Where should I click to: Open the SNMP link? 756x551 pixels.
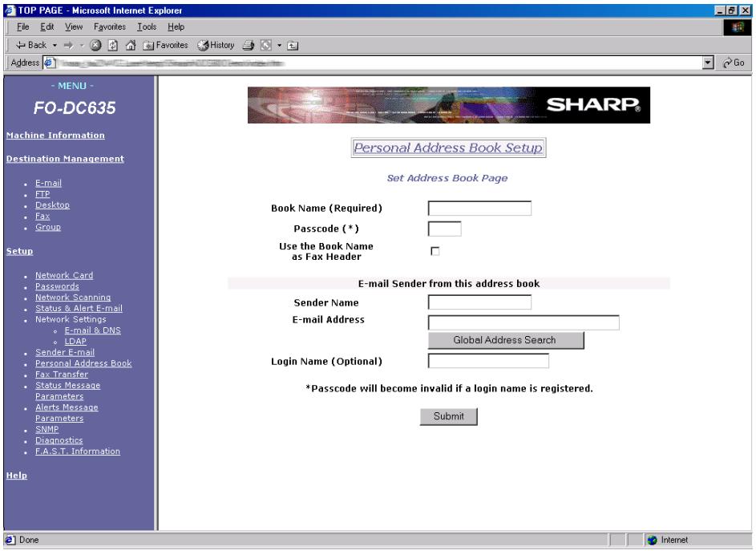pos(46,429)
